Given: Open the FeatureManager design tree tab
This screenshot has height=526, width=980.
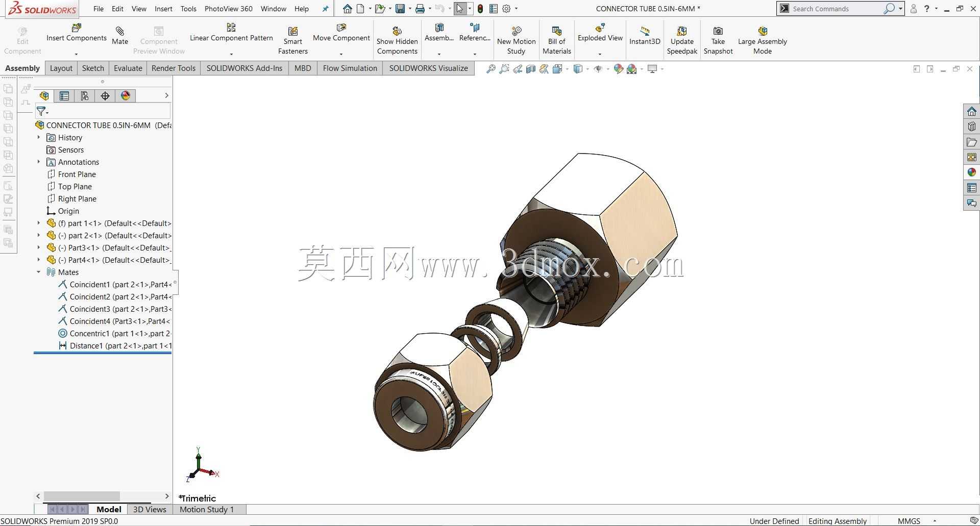Looking at the screenshot, I should click(44, 95).
